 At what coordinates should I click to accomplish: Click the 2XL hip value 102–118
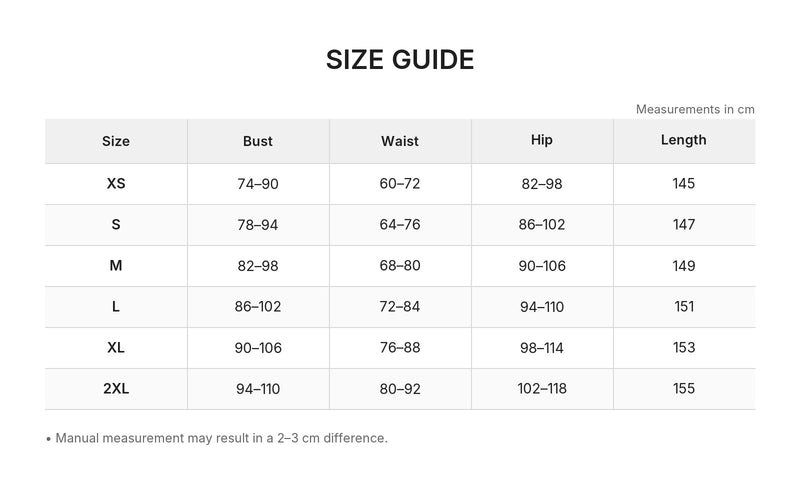542,388
